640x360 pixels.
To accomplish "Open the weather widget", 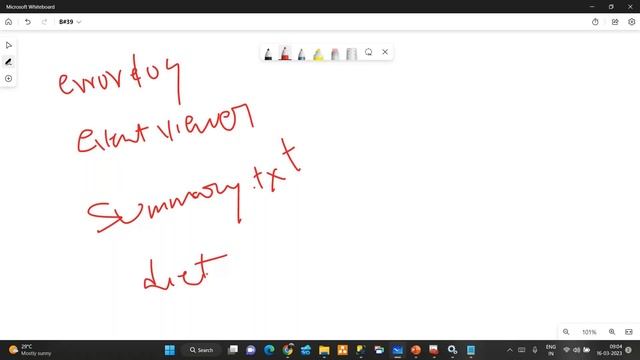I will click(31, 350).
